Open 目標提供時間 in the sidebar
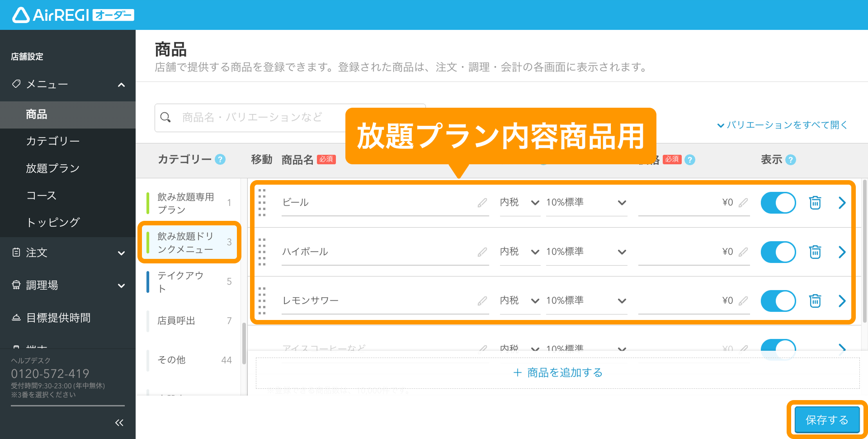Screen dimensions: 868x439 click(x=68, y=318)
